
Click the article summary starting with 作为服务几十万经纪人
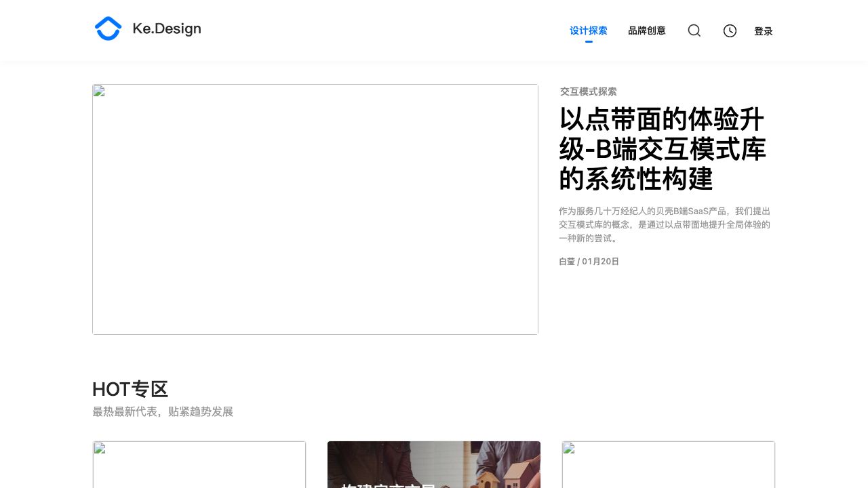[665, 224]
